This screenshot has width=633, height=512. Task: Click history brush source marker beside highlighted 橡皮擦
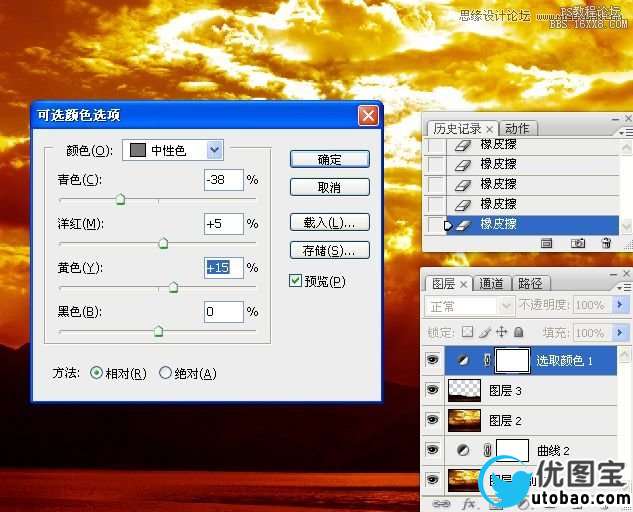coord(448,225)
